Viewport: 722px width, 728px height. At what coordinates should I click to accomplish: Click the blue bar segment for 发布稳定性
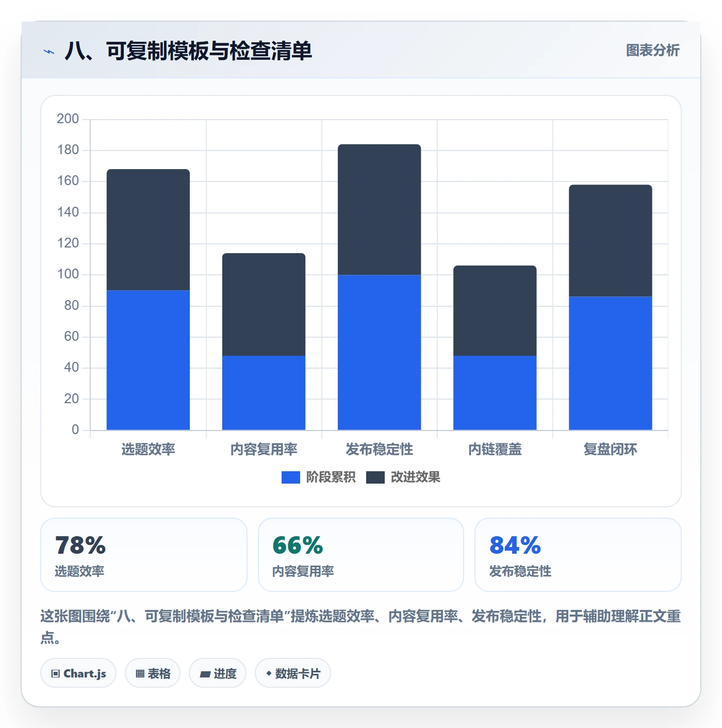(x=379, y=352)
